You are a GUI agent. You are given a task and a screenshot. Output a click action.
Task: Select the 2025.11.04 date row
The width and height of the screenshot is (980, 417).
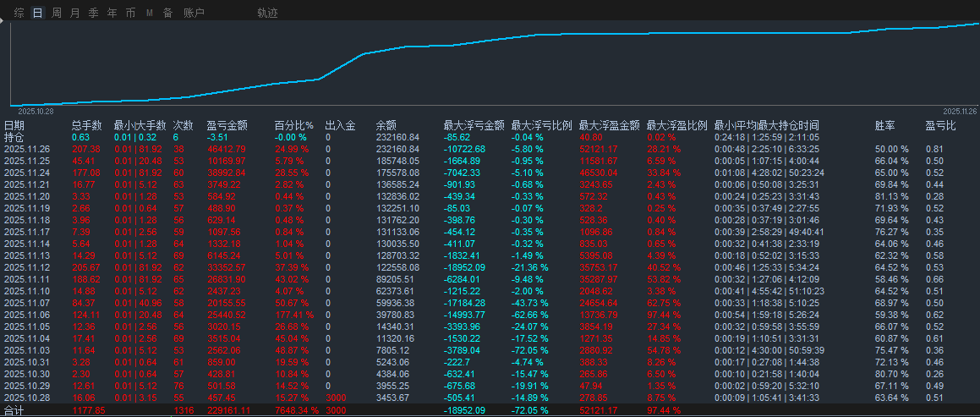click(x=490, y=339)
